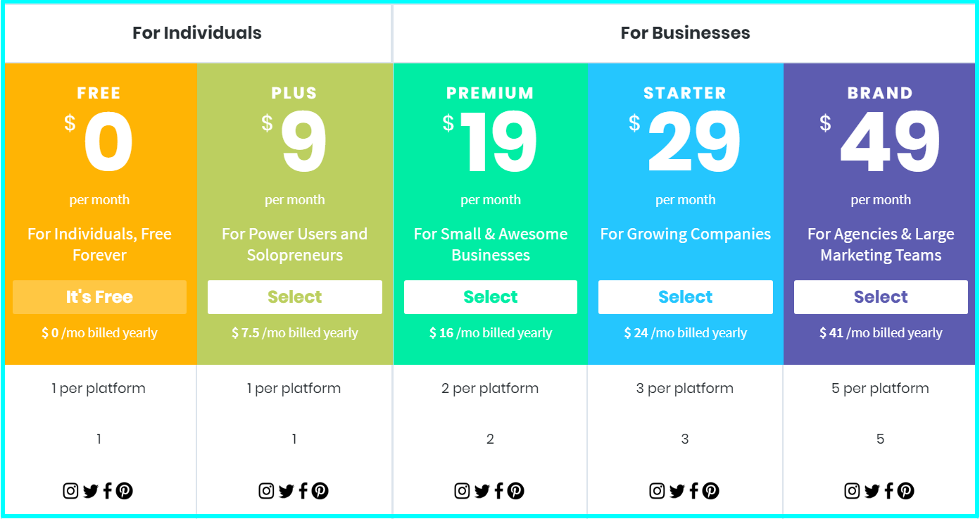Click the Pinterest icon under the Starter plan

(x=711, y=491)
